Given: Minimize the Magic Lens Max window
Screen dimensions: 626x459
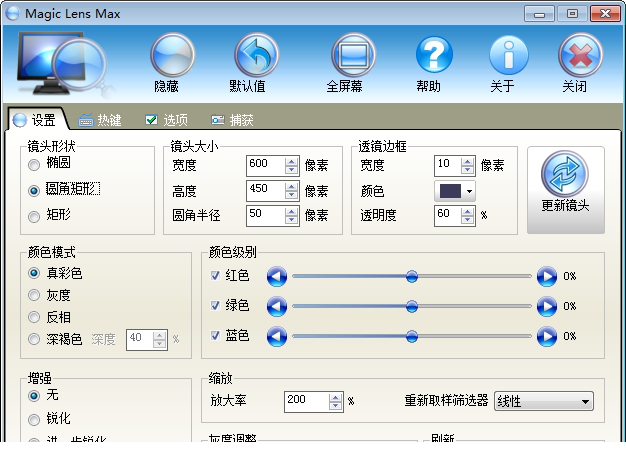Looking at the screenshot, I should pos(539,14).
